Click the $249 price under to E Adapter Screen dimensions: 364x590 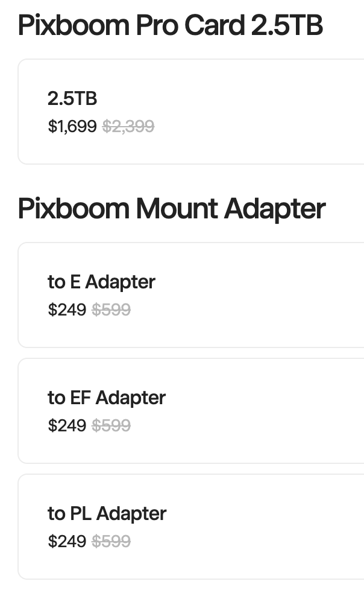(x=67, y=309)
